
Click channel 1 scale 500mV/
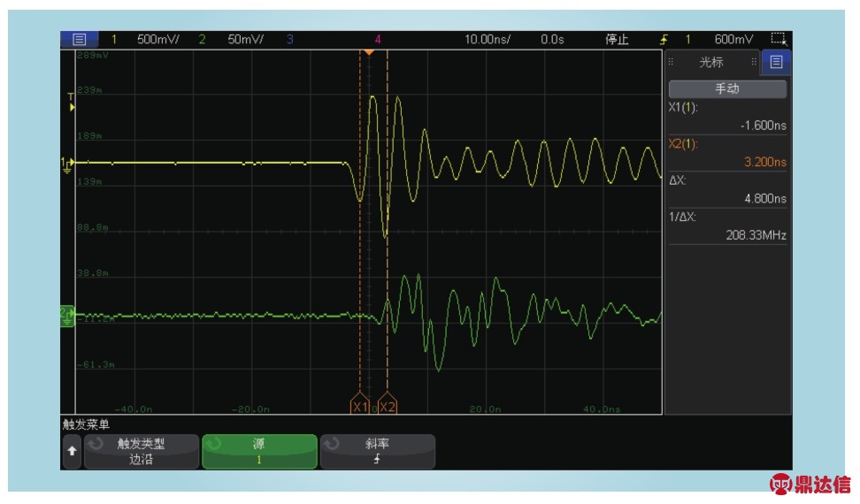coord(158,40)
